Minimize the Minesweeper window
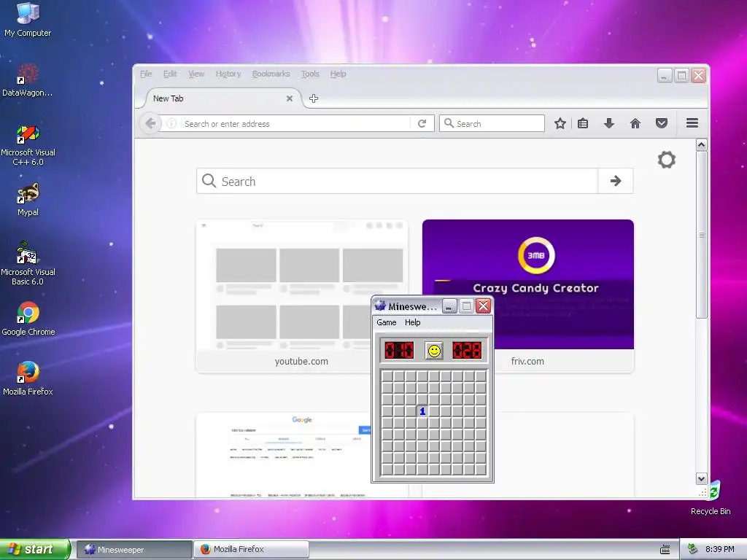The width and height of the screenshot is (747, 560). 449,306
